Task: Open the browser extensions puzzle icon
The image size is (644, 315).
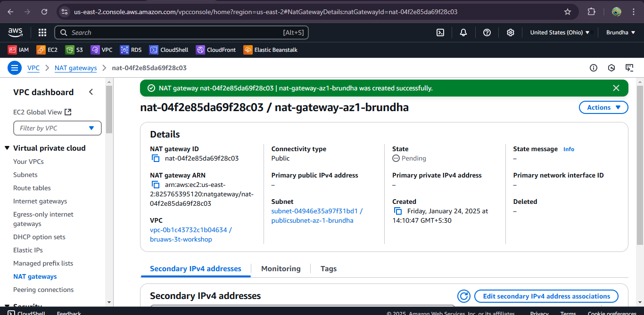Action: pos(591,12)
